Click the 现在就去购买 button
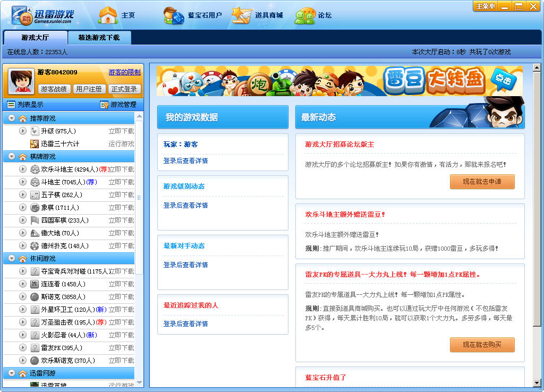Viewport: 544px width, 392px height. click(482, 345)
